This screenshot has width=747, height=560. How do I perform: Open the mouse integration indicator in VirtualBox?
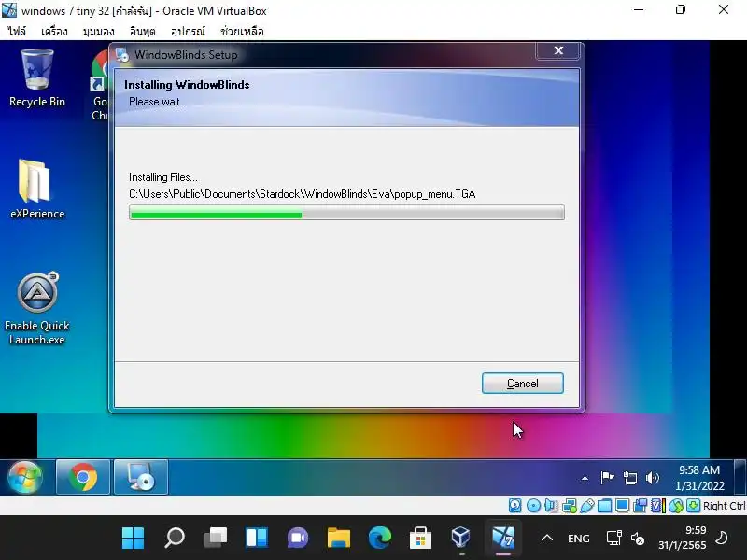(x=675, y=505)
